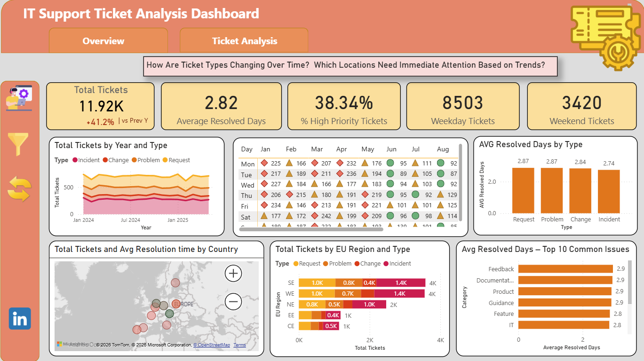Zoom out on the map
This screenshot has height=361, width=644.
click(x=233, y=301)
